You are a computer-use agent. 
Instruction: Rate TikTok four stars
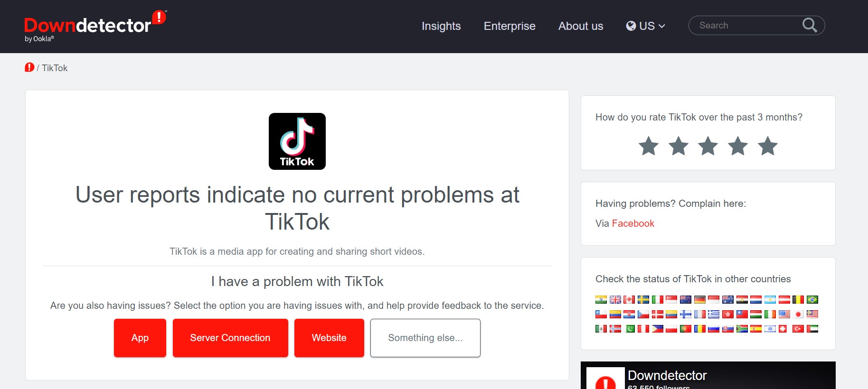[x=738, y=146]
